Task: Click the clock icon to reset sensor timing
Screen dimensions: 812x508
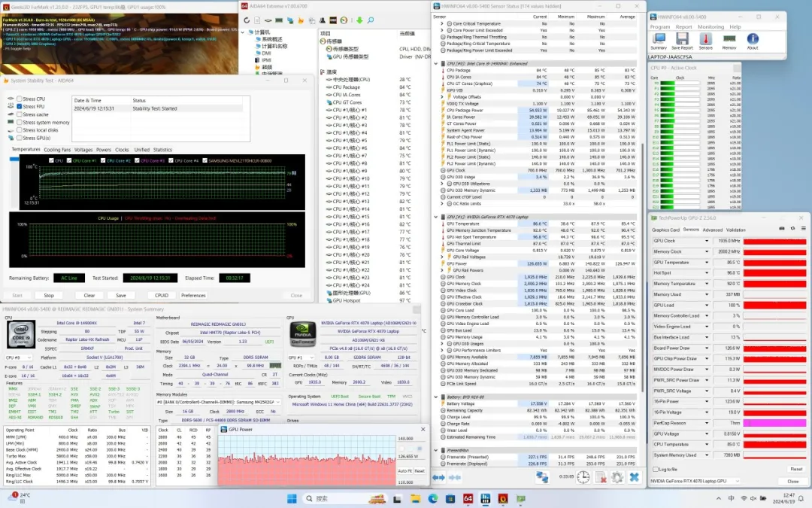Action: coord(583,477)
